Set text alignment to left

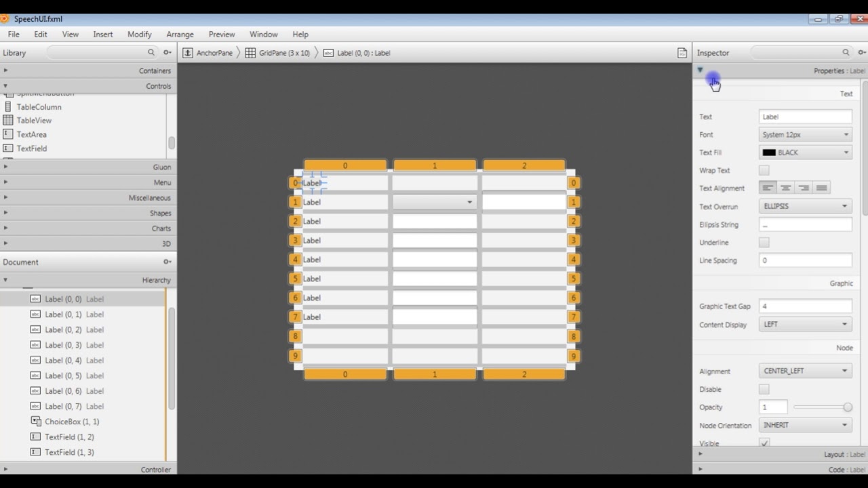(x=768, y=188)
